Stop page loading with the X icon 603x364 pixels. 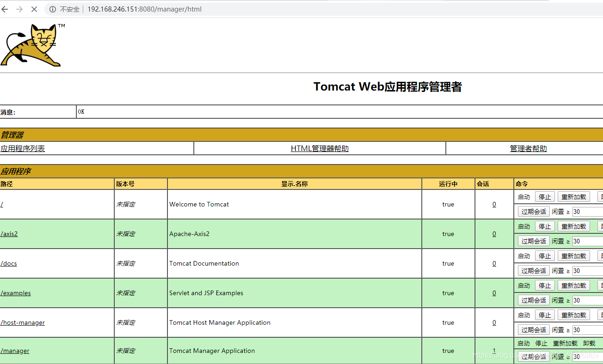coord(34,9)
